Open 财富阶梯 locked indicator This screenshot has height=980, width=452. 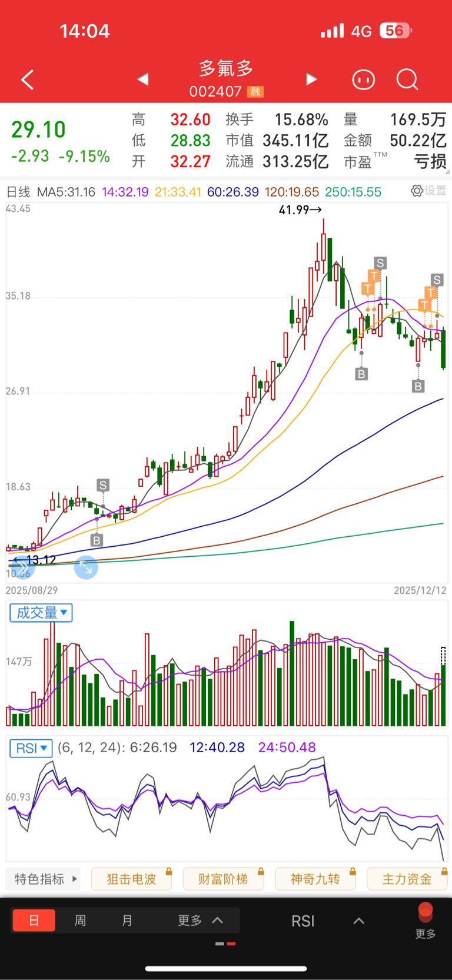pos(224,879)
